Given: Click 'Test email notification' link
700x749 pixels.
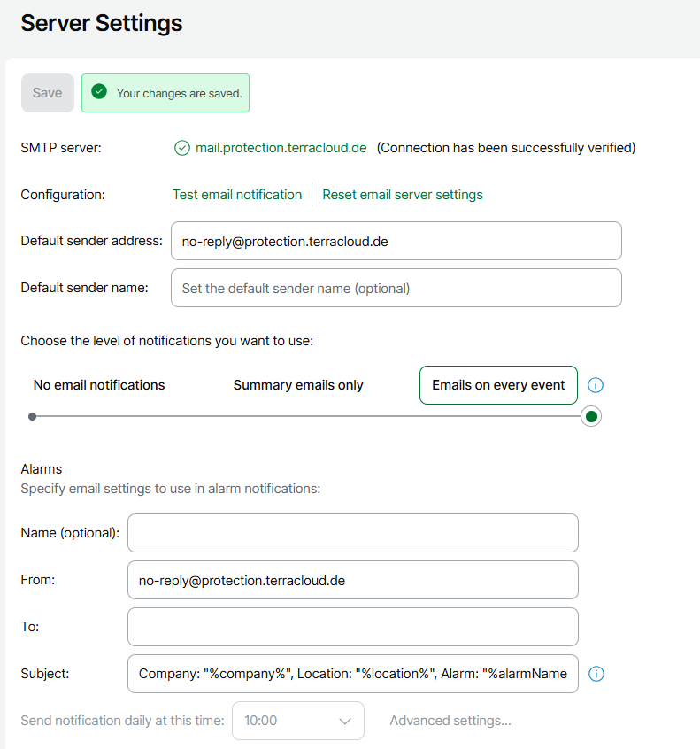Looking at the screenshot, I should click(237, 195).
